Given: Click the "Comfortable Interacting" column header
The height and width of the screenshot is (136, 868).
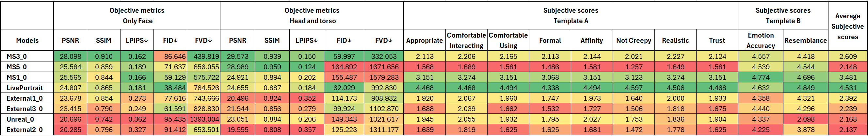Looking at the screenshot, I should click(466, 41).
